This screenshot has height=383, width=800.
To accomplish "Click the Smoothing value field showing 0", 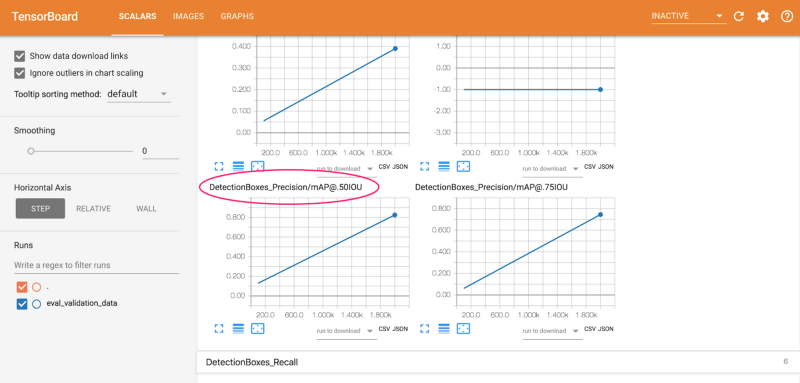I will pyautogui.click(x=160, y=151).
